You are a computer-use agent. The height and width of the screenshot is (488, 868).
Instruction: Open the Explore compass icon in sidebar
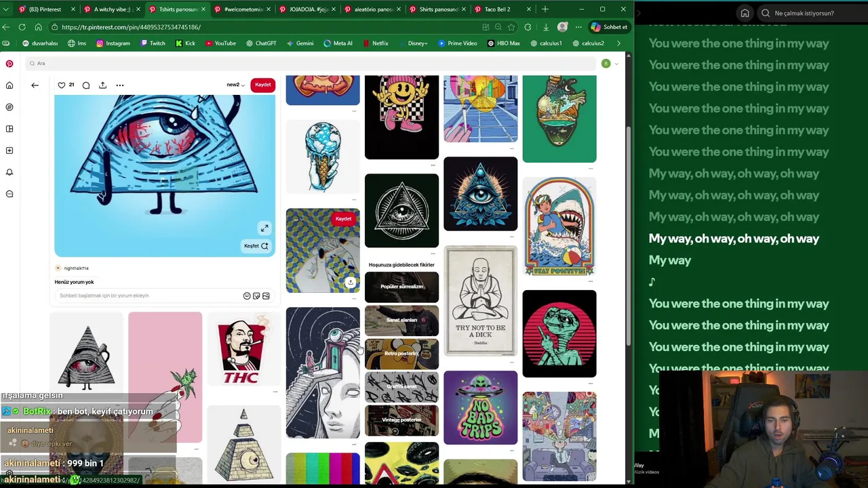click(x=9, y=107)
